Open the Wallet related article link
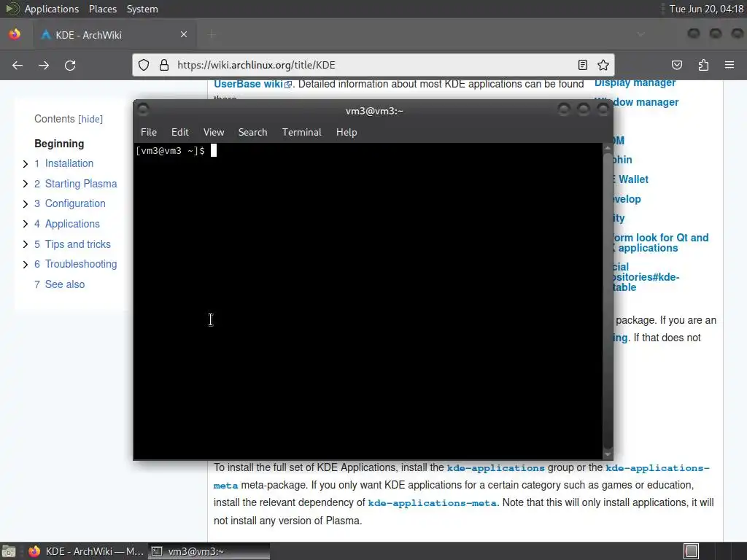The height and width of the screenshot is (560, 747). (631, 179)
